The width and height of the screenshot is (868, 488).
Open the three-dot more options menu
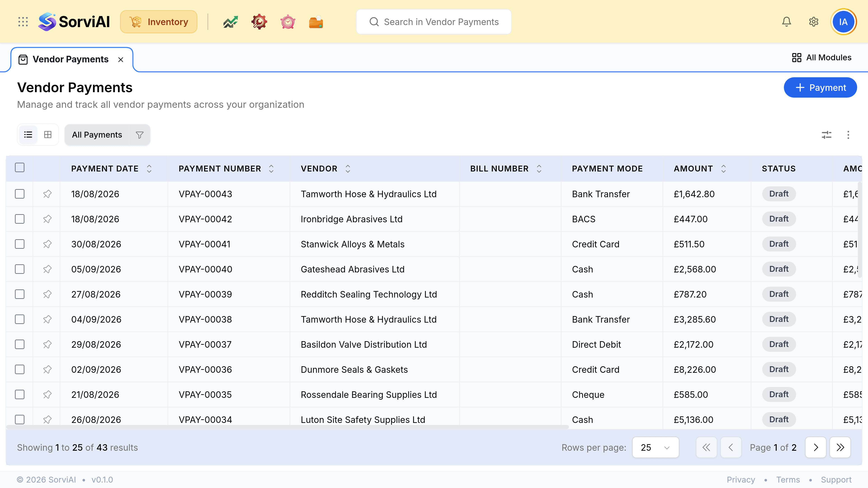(848, 135)
